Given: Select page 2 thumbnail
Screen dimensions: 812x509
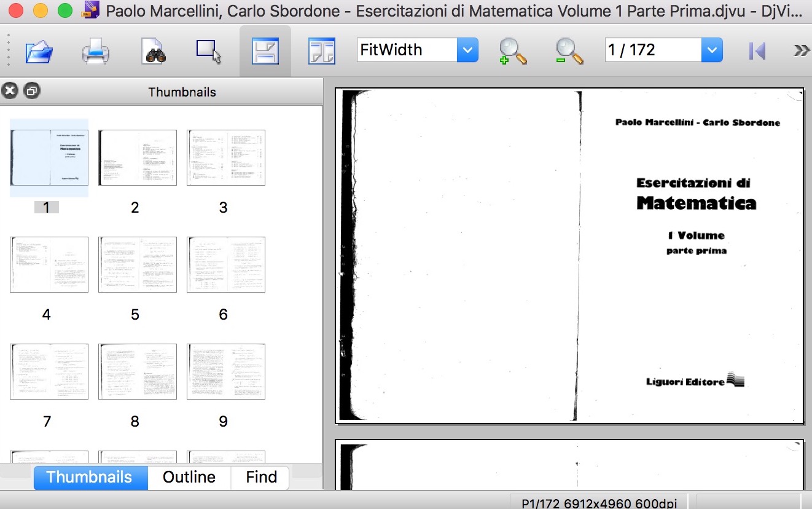Looking at the screenshot, I should pos(137,158).
